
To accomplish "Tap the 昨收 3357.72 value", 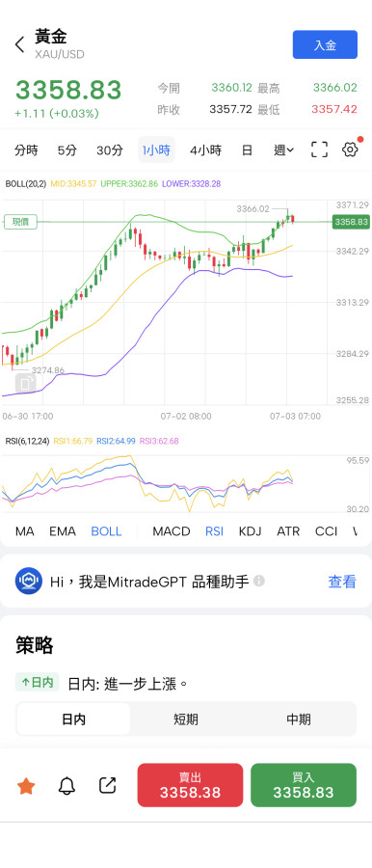I will [231, 109].
